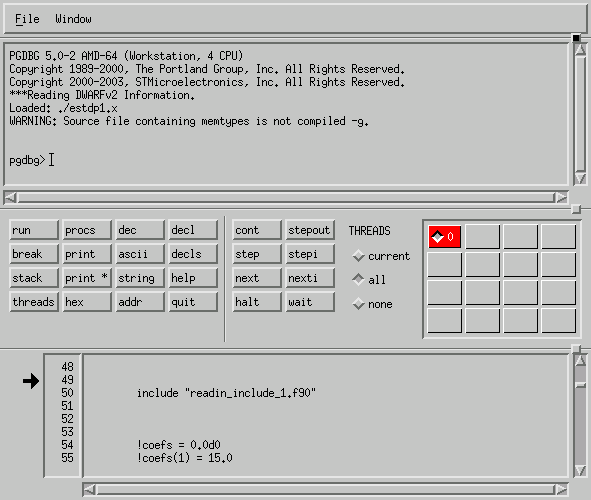Screen dimensions: 591x500
Task: Click the pane sash handle above source window
Action: [x=576, y=349]
